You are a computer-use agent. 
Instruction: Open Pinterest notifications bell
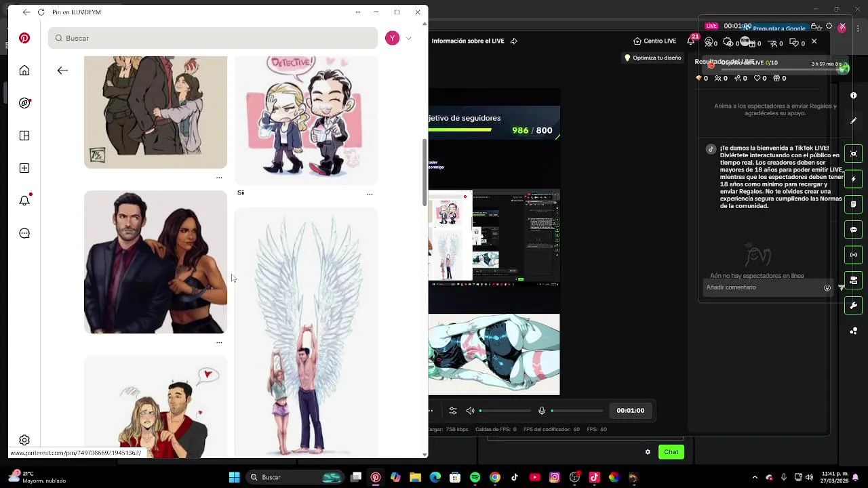click(x=24, y=201)
